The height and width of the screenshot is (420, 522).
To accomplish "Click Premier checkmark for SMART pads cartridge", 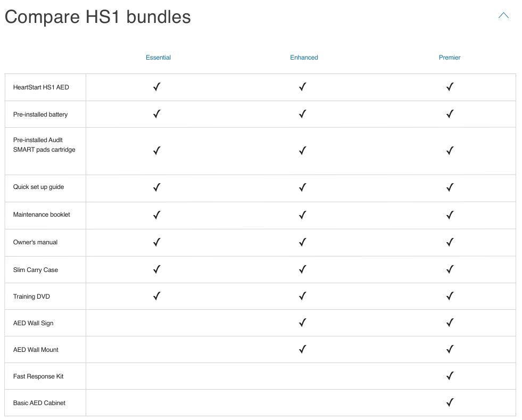I will tap(450, 151).
